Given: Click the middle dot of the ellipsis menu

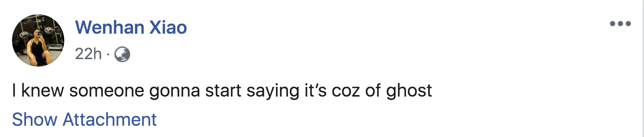Looking at the screenshot, I should [x=620, y=24].
